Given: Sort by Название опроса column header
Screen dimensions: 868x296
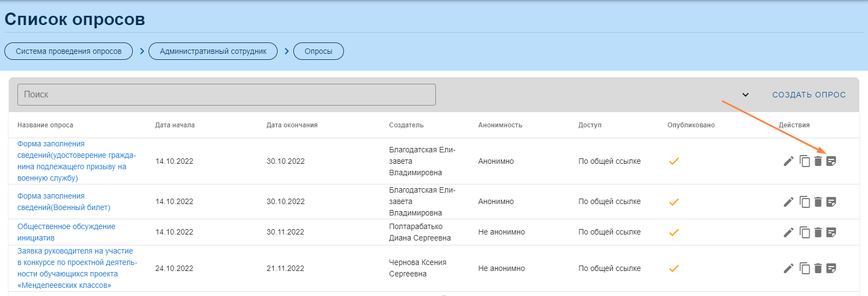Looking at the screenshot, I should point(45,125).
